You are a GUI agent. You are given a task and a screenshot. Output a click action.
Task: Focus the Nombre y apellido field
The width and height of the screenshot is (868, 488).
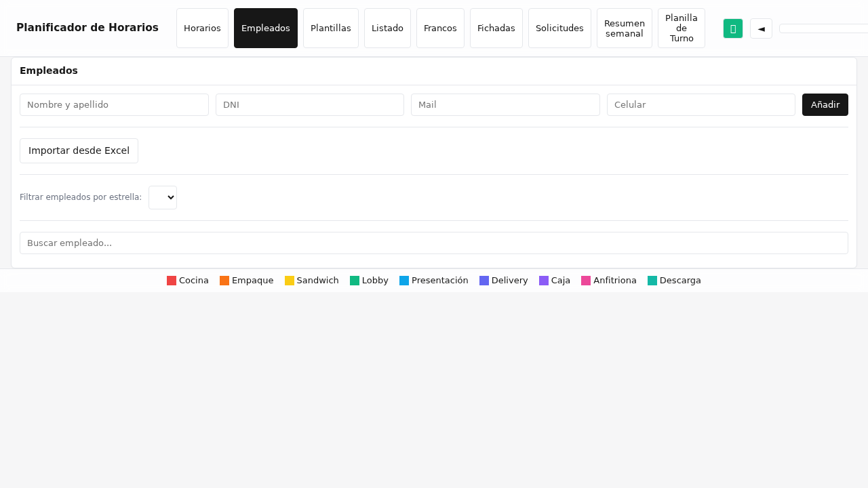pyautogui.click(x=114, y=105)
